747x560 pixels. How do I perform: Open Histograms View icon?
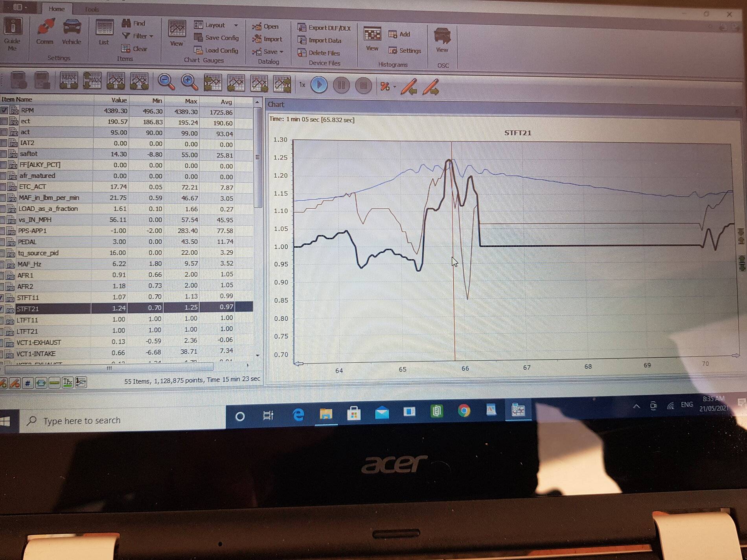372,39
